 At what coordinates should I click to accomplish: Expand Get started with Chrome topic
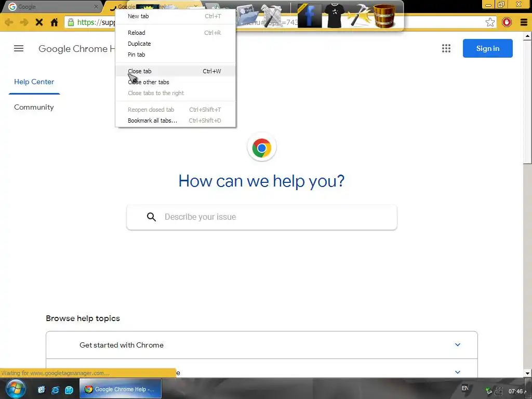click(x=262, y=345)
